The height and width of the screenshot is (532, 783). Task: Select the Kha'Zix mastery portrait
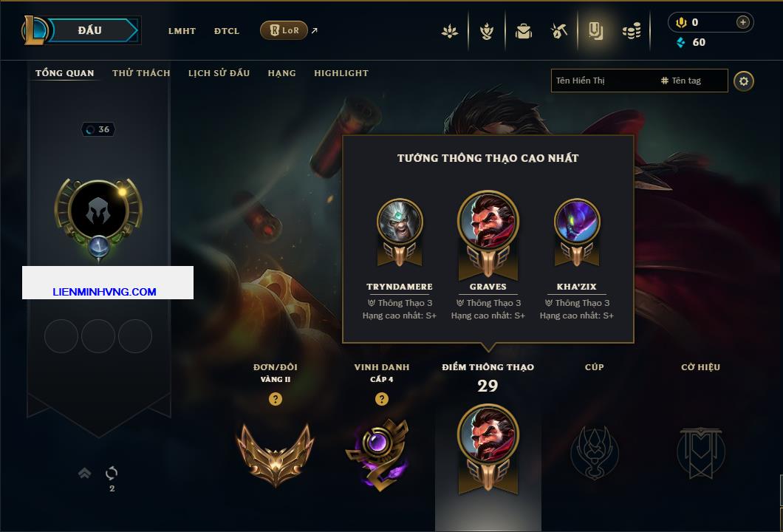[577, 221]
